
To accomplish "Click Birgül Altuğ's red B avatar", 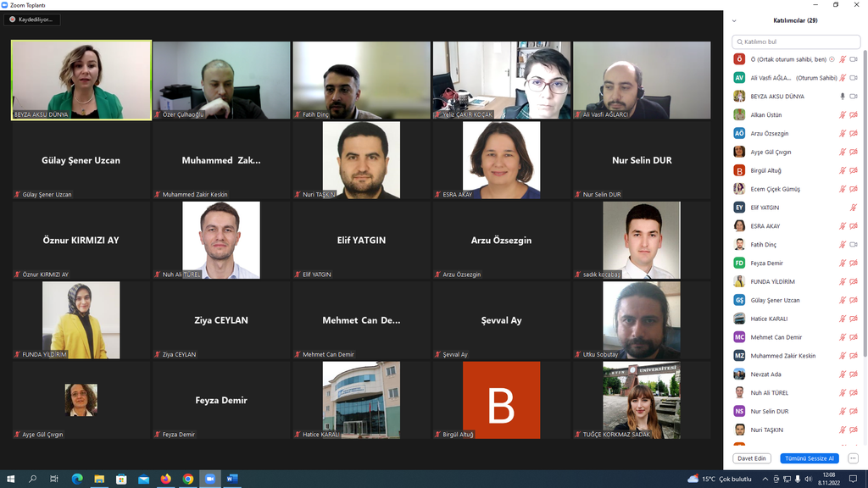I will (501, 400).
